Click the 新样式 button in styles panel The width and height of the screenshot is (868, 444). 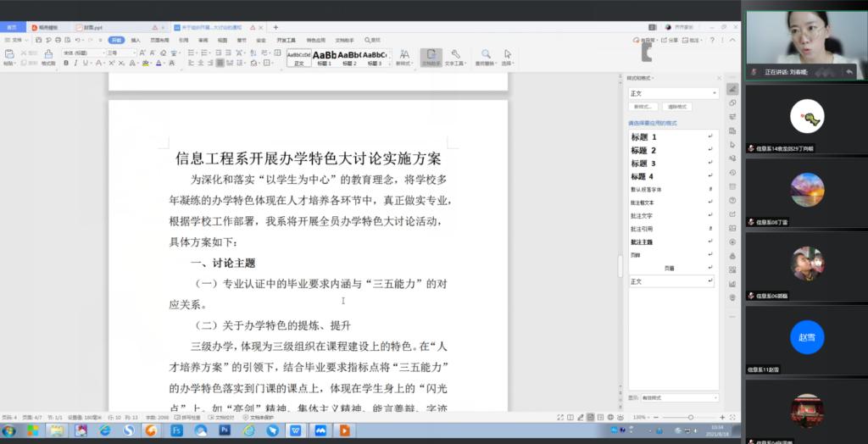point(643,107)
